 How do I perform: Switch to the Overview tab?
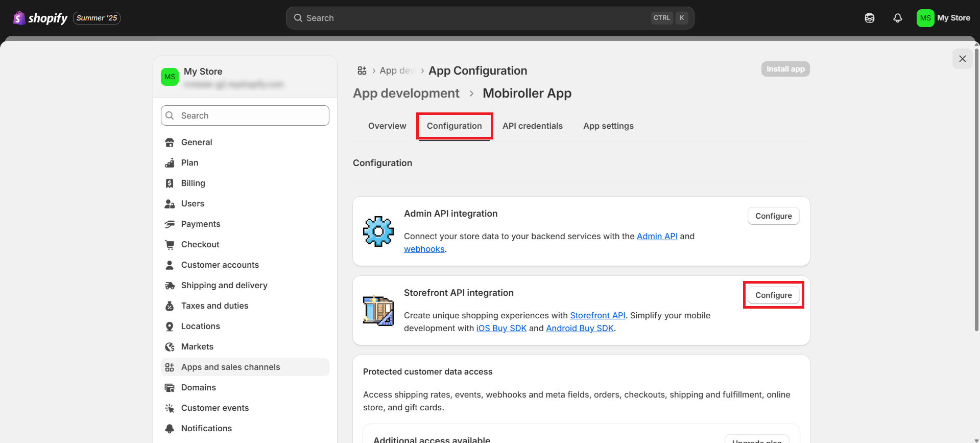click(387, 126)
